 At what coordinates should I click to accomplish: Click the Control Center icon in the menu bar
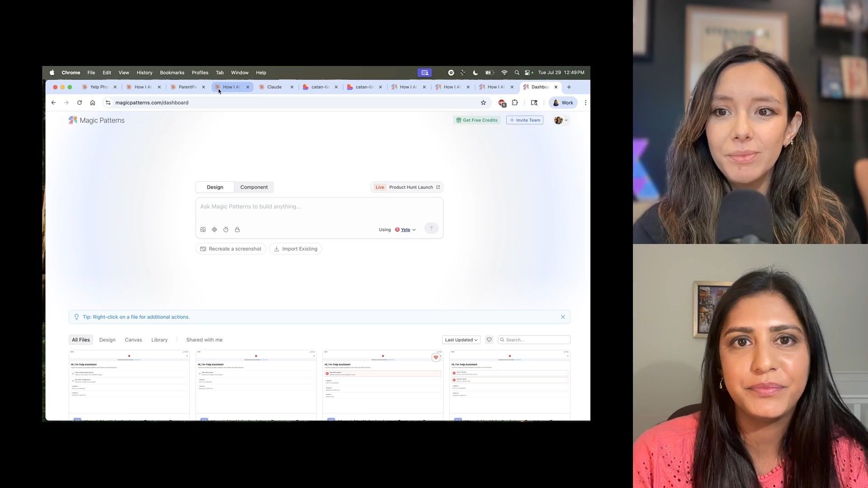528,72
